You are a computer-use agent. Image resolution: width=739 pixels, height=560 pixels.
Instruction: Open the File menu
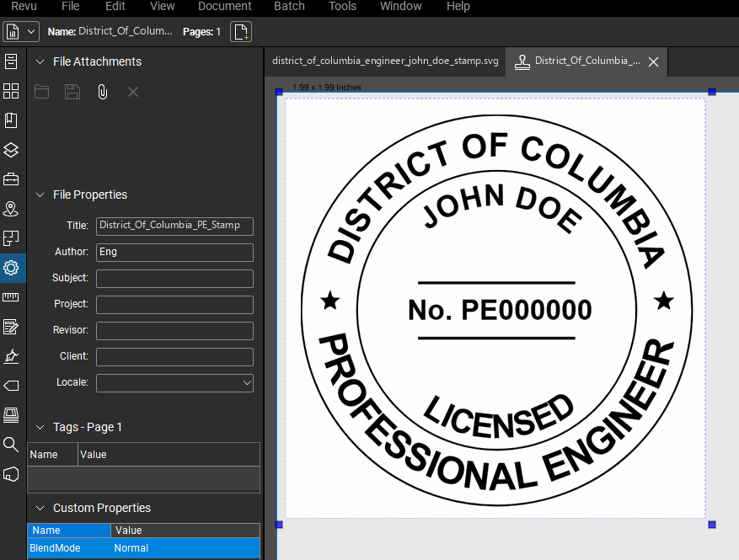pos(70,6)
